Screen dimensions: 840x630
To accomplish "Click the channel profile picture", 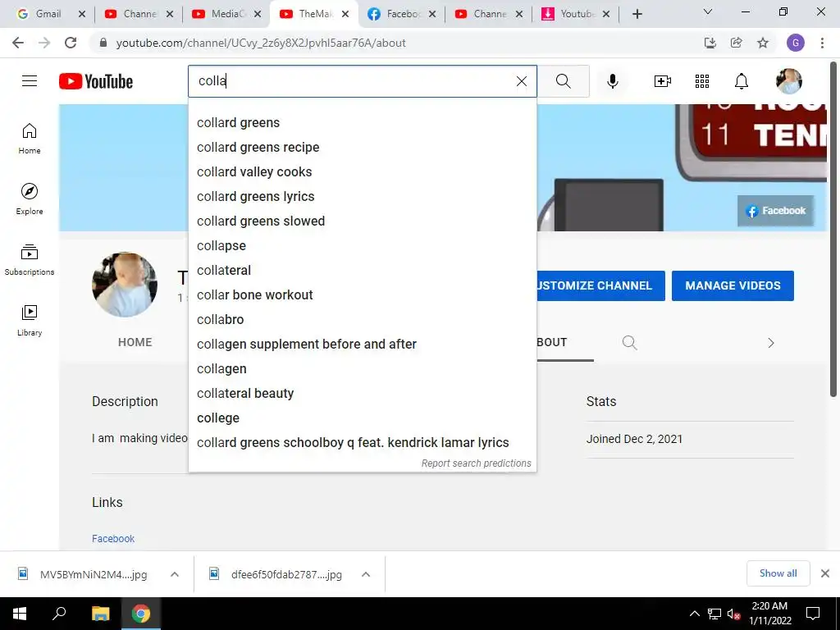I will (x=125, y=285).
